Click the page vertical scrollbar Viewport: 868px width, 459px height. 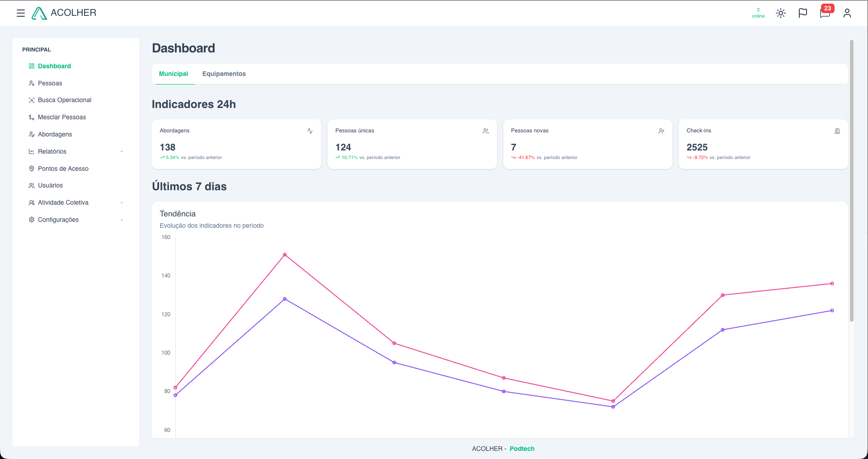(852, 181)
